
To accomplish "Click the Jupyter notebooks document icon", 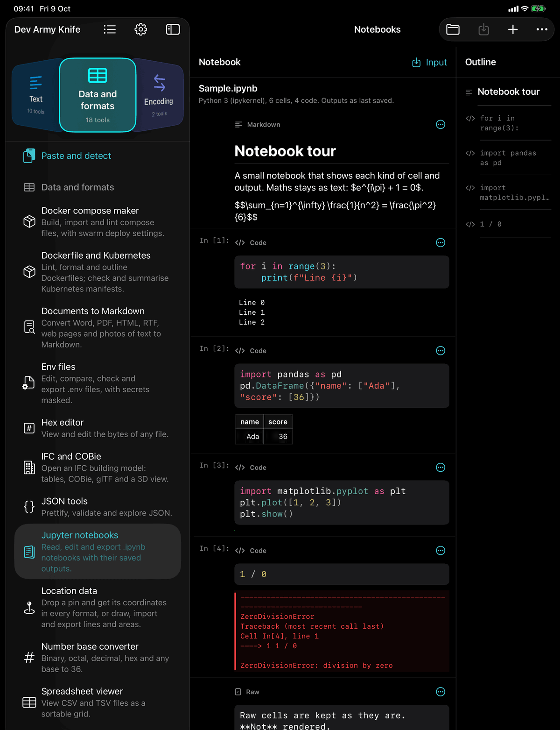I will (29, 552).
